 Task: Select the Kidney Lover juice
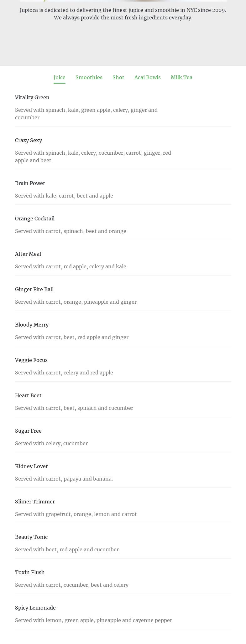(31, 466)
